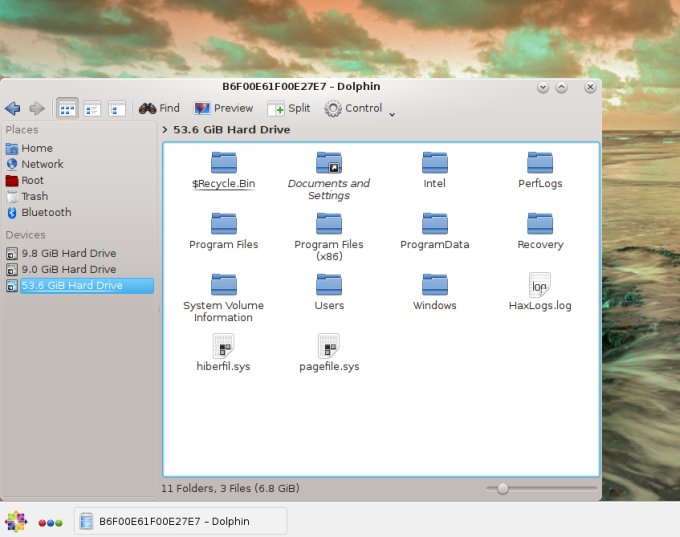The width and height of the screenshot is (680, 537).
Task: Go back with the blue arrow
Action: point(13,108)
